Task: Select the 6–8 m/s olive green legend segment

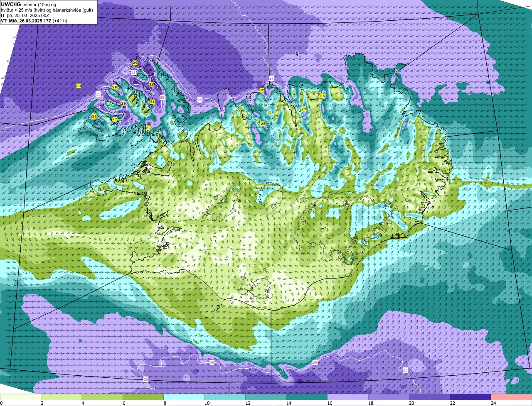Action: 143,397
